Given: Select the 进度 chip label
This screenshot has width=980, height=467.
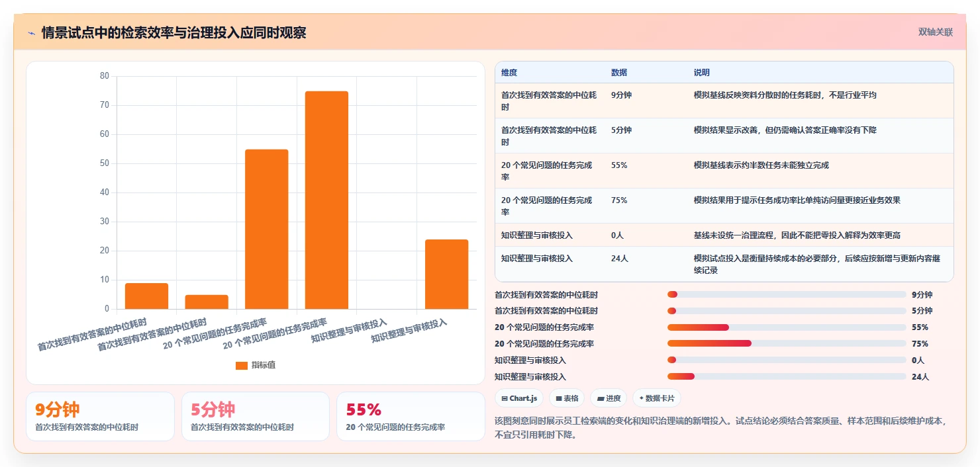Looking at the screenshot, I should [613, 398].
